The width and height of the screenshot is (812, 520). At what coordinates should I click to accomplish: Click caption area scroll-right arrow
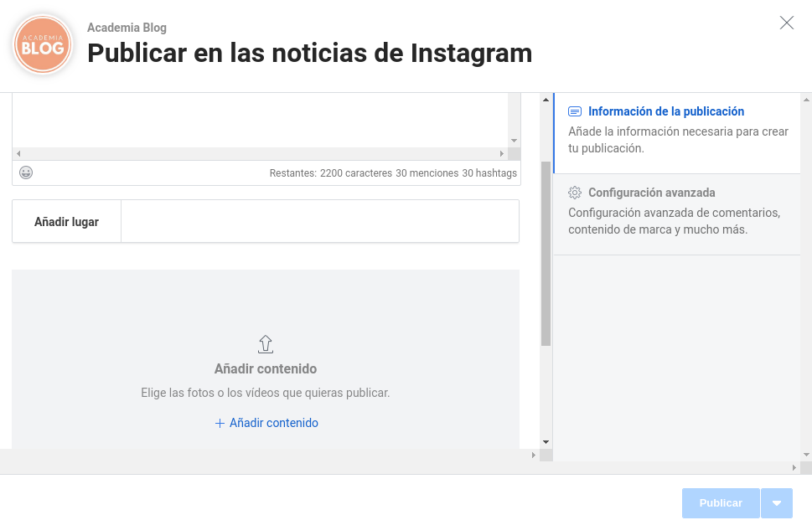(x=501, y=154)
